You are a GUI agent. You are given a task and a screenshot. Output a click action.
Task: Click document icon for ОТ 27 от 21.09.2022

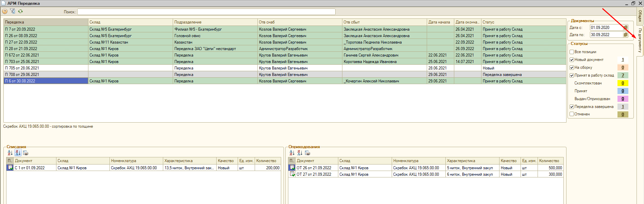point(292,174)
